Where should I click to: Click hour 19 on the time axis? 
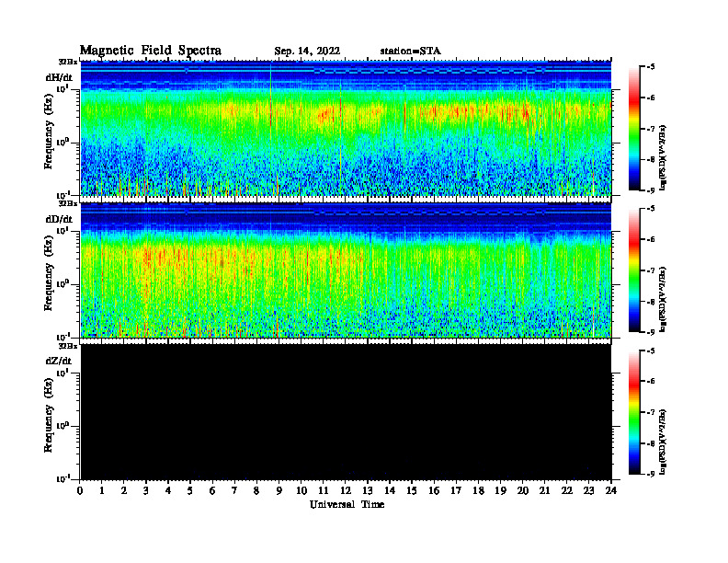500,491
